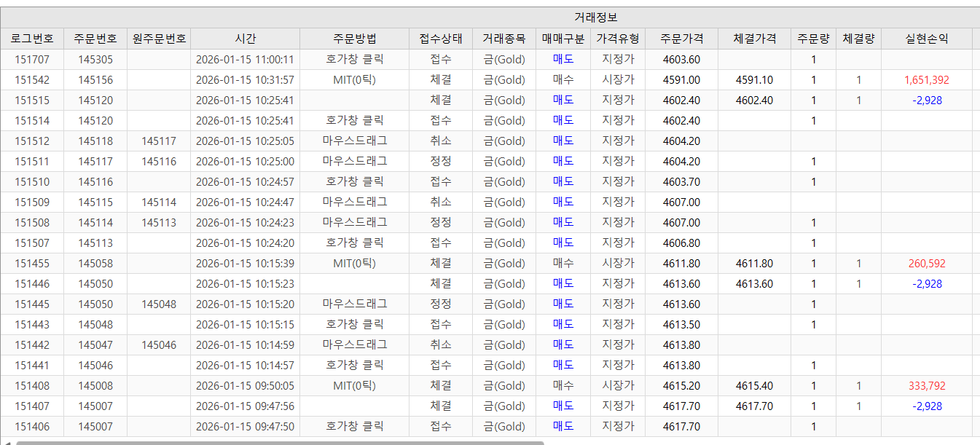Select the 매매구분 column header

pos(563,39)
